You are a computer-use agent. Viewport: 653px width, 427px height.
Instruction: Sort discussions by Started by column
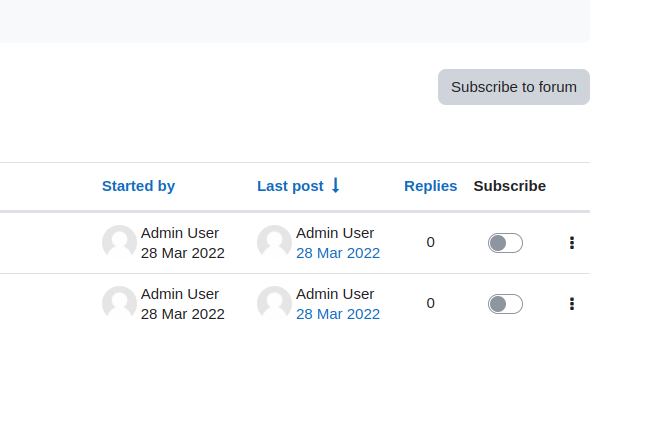tap(138, 186)
